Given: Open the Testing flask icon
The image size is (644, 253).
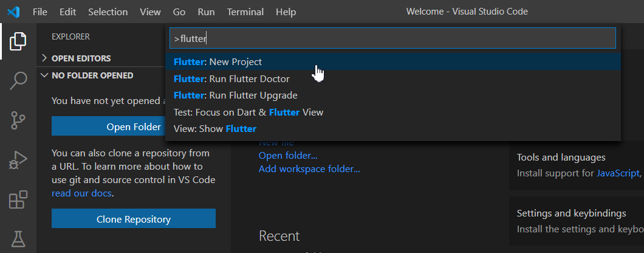Looking at the screenshot, I should tap(18, 240).
